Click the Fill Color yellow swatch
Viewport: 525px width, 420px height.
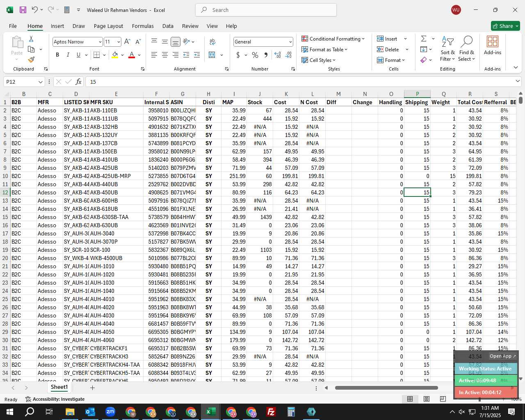click(x=115, y=55)
